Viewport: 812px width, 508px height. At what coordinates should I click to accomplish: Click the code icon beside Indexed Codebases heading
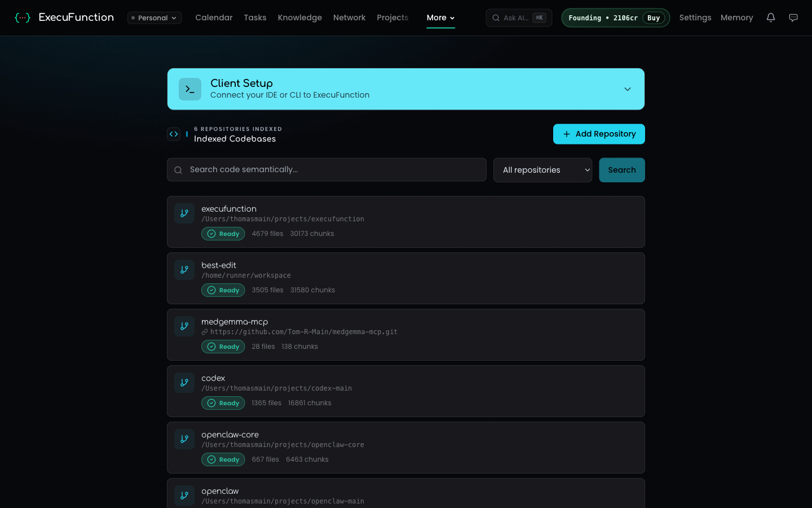[x=174, y=134]
